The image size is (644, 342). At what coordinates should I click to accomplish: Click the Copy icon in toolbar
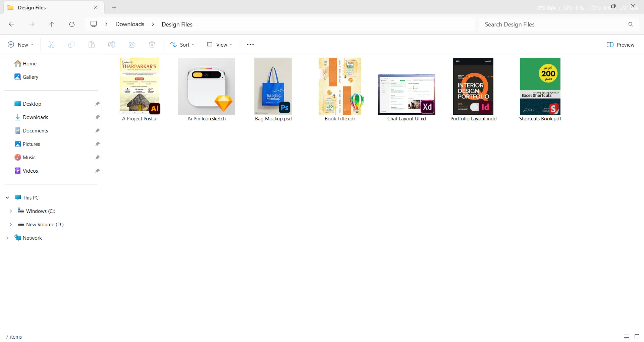pos(71,45)
